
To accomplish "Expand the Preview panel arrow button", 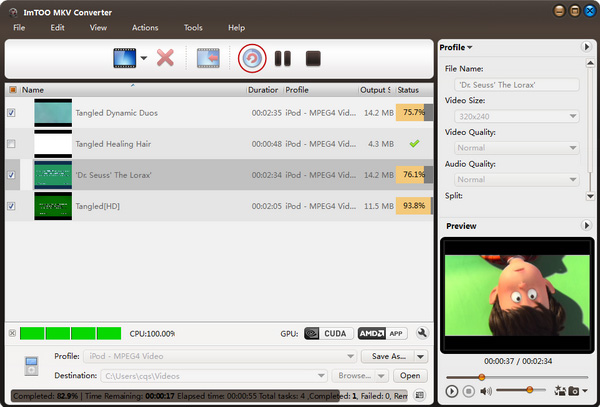I will click(586, 225).
